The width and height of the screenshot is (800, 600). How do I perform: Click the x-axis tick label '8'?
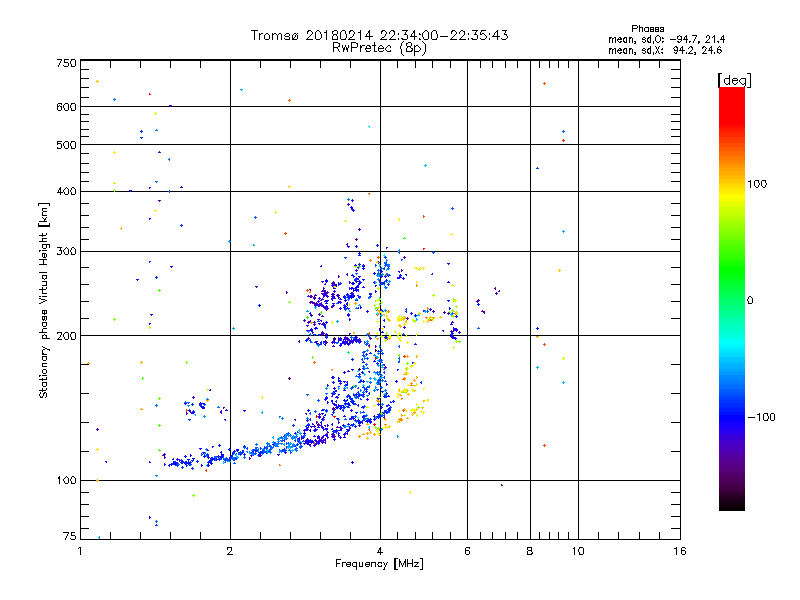[530, 551]
